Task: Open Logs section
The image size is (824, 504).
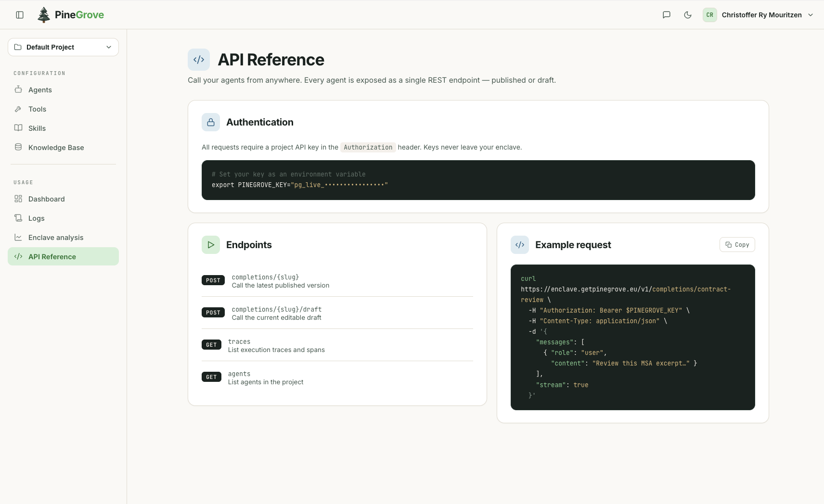Action: pyautogui.click(x=63, y=218)
